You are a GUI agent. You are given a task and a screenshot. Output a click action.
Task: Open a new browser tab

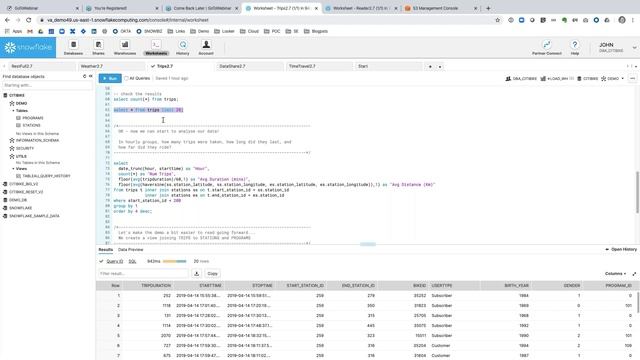point(488,8)
